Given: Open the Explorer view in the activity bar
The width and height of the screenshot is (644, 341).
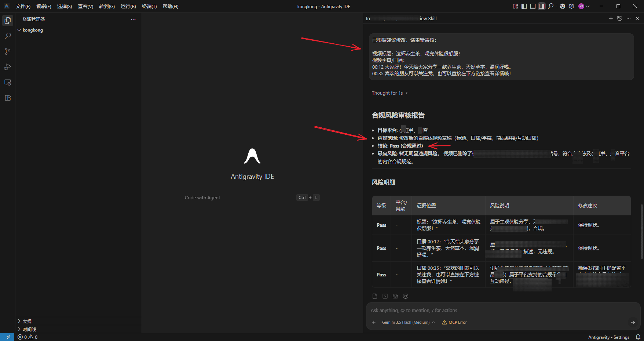Looking at the screenshot, I should (x=8, y=21).
